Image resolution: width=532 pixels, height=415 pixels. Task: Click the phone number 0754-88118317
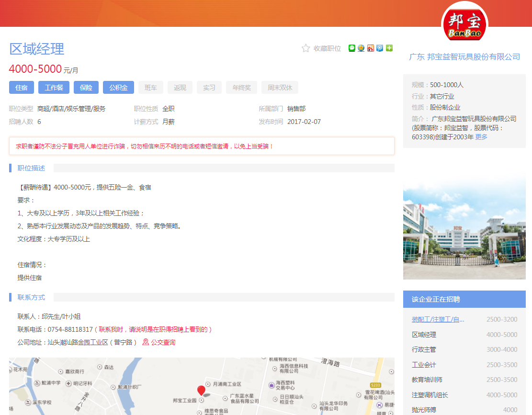coord(70,329)
